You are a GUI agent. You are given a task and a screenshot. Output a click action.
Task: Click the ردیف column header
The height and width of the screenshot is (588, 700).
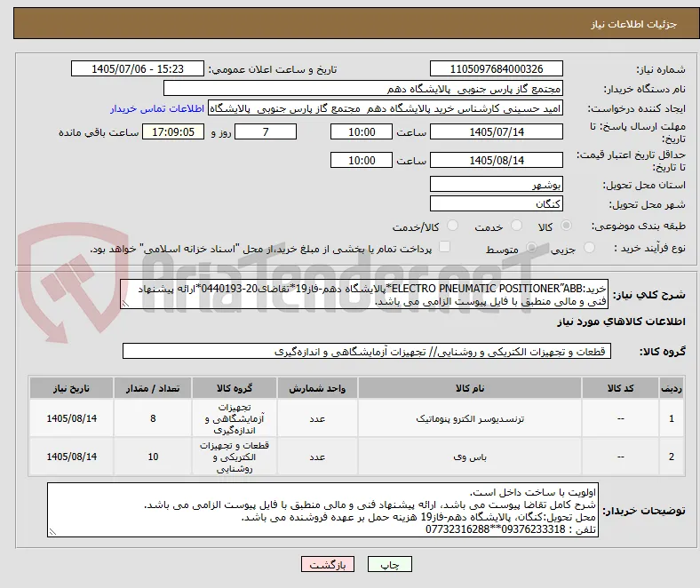click(671, 388)
